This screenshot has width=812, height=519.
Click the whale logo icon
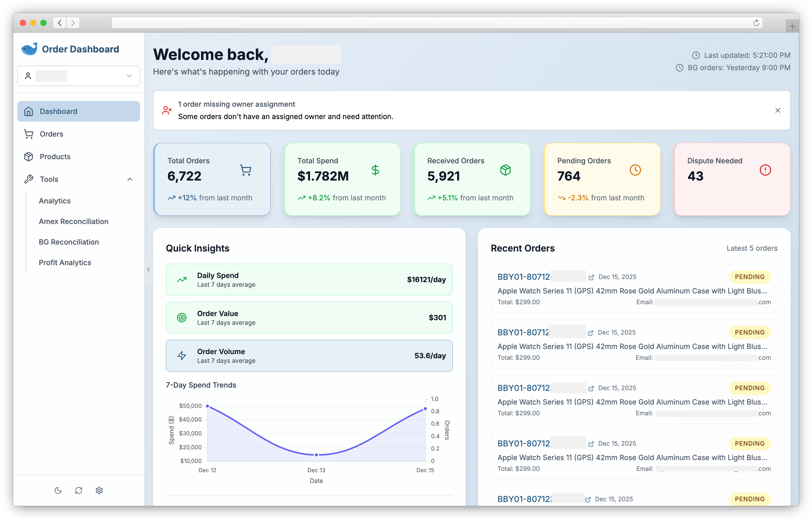coord(30,49)
